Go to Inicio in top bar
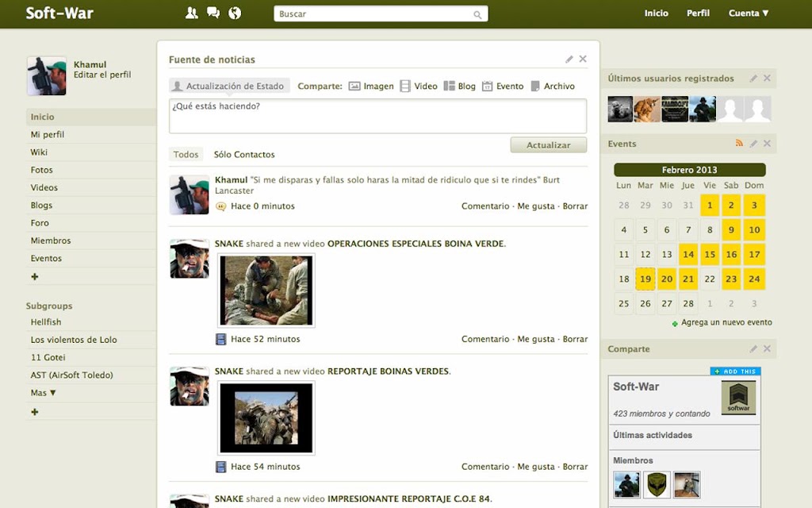Image resolution: width=812 pixels, height=508 pixels. click(656, 13)
